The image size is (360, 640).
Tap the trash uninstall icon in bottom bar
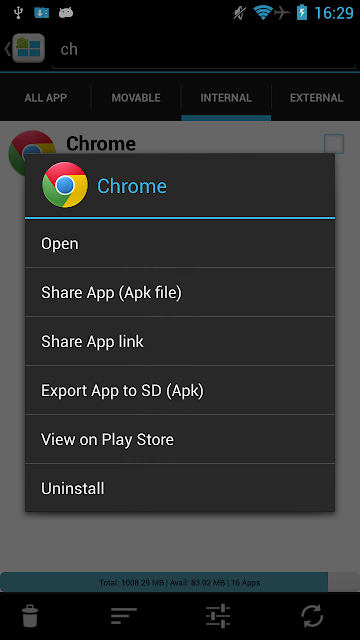(x=30, y=616)
